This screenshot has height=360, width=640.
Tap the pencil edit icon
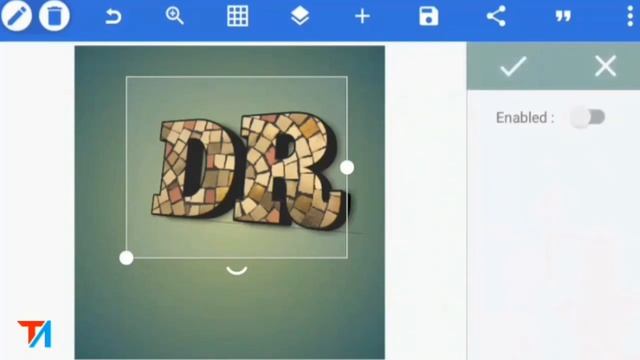tap(16, 16)
